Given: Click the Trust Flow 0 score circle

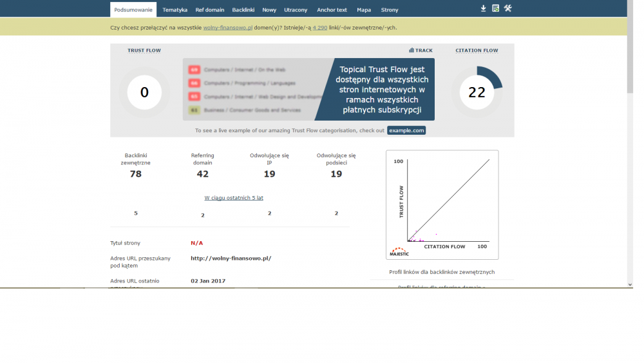Looking at the screenshot, I should click(144, 92).
